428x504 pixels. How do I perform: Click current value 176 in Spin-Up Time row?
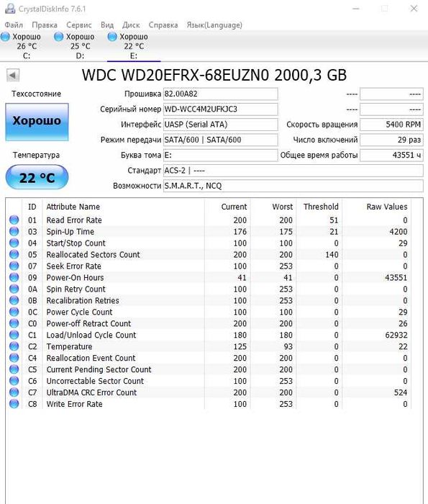pyautogui.click(x=240, y=232)
